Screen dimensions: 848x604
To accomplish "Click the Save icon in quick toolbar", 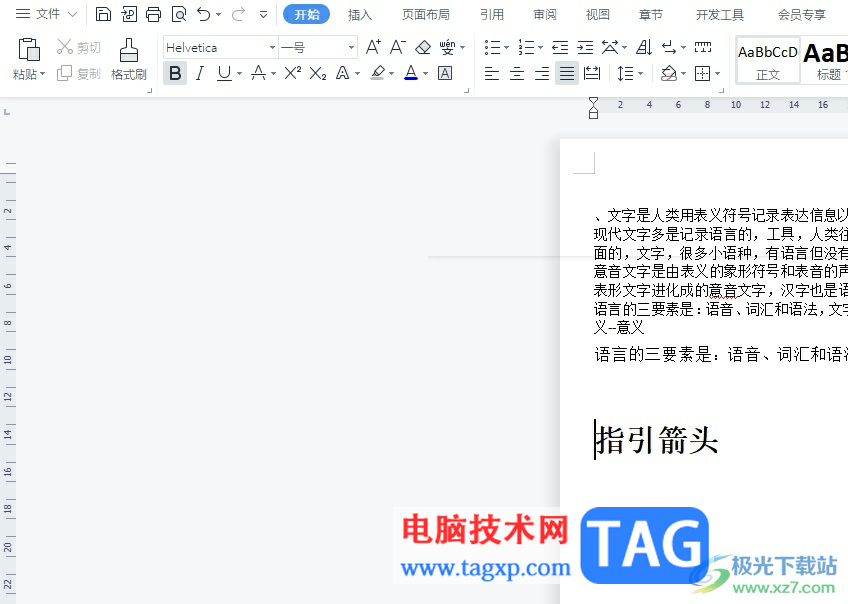I will click(x=103, y=14).
